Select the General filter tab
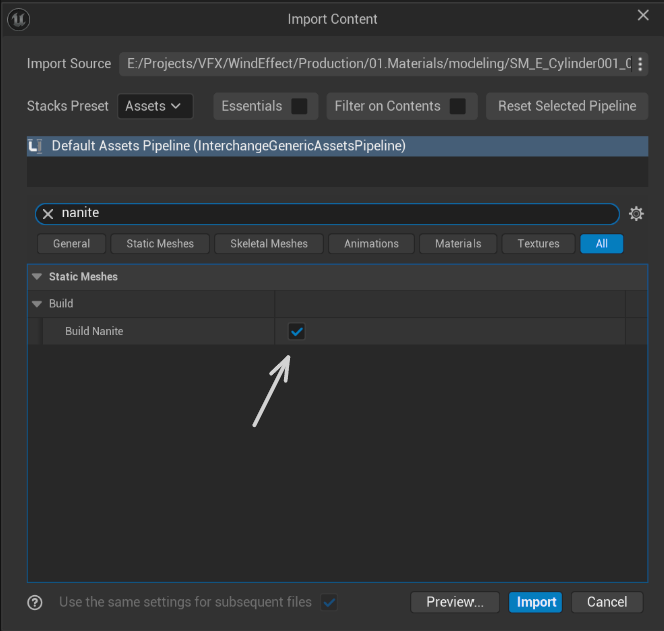The width and height of the screenshot is (664, 631). [x=72, y=243]
